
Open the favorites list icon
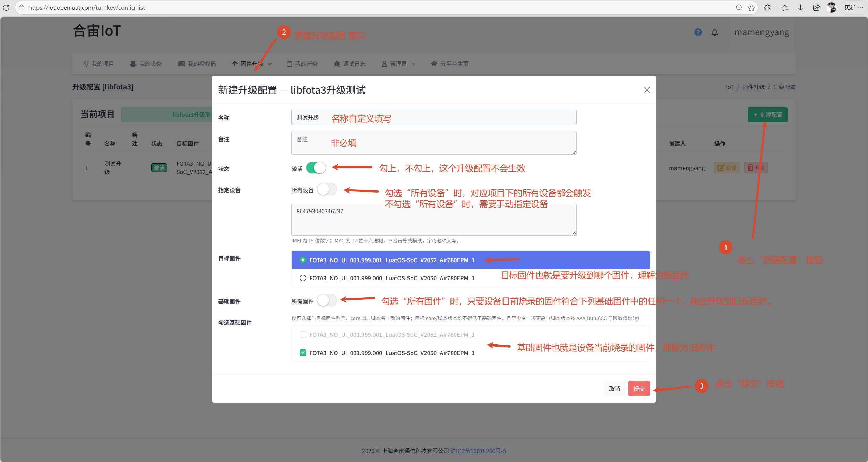pyautogui.click(x=785, y=8)
